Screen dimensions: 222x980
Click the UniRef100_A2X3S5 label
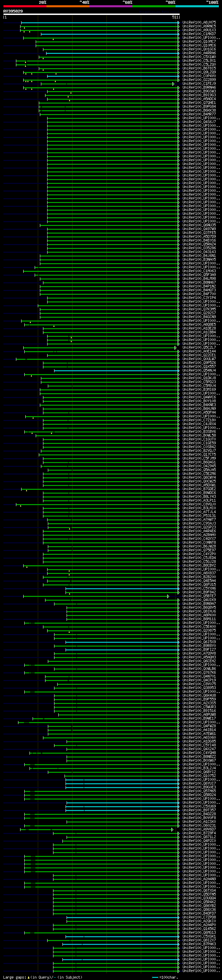[199, 703]
